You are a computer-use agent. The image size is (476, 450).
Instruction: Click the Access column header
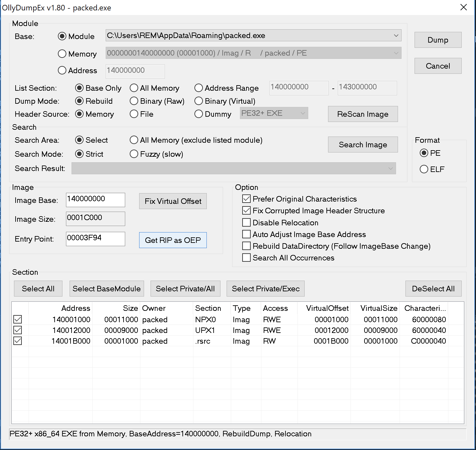click(x=279, y=308)
